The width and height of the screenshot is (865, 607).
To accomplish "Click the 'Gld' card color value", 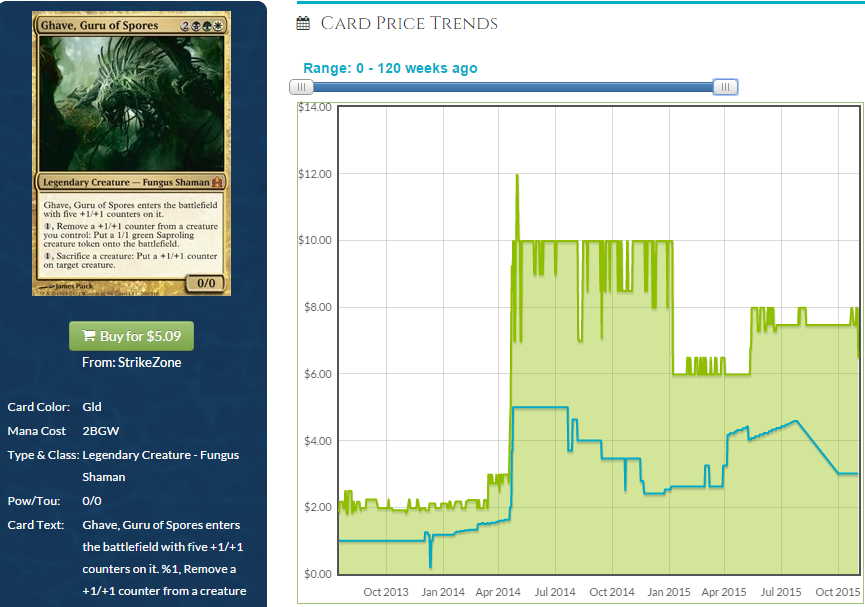I will click(x=92, y=407).
